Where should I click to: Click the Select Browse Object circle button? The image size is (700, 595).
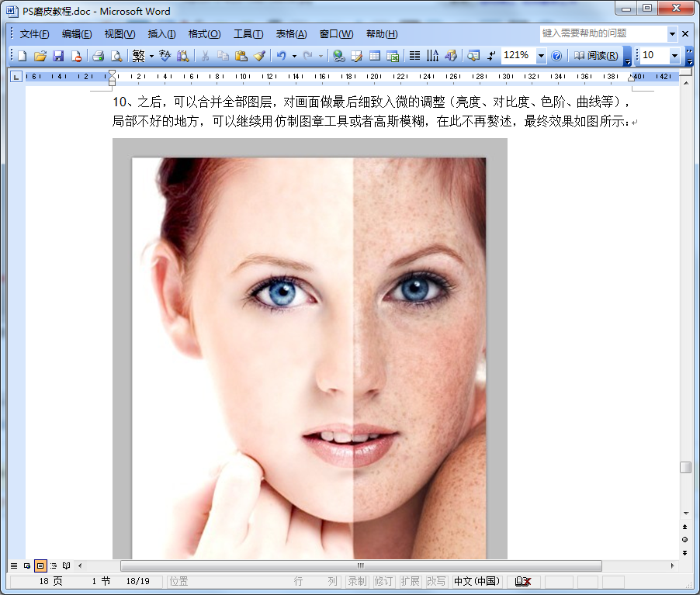pyautogui.click(x=685, y=540)
